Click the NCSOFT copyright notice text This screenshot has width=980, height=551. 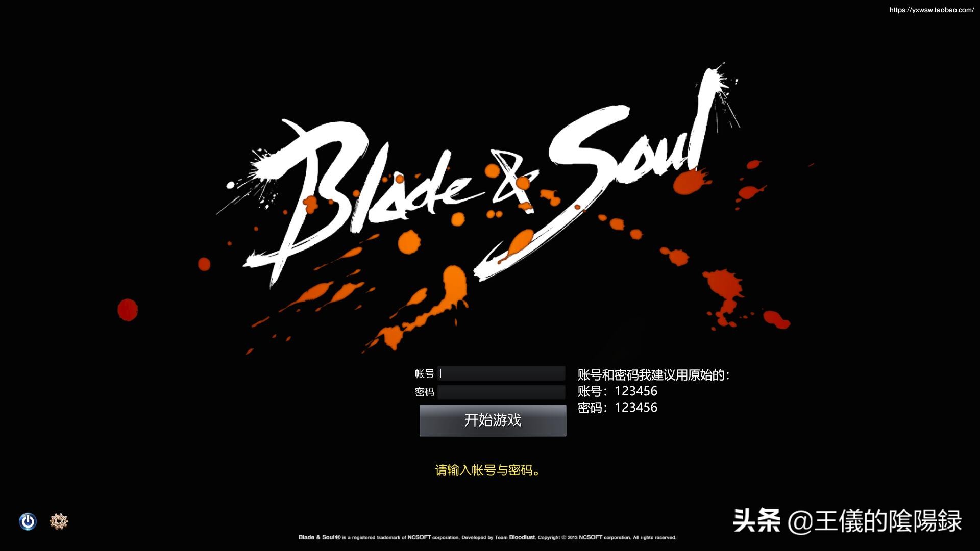tap(487, 537)
